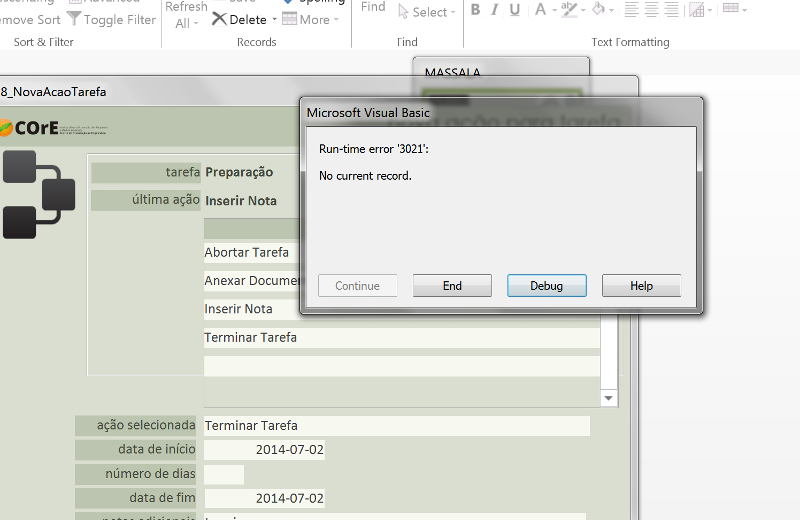Open Refresh All dropdown
800x520 pixels.
[186, 15]
